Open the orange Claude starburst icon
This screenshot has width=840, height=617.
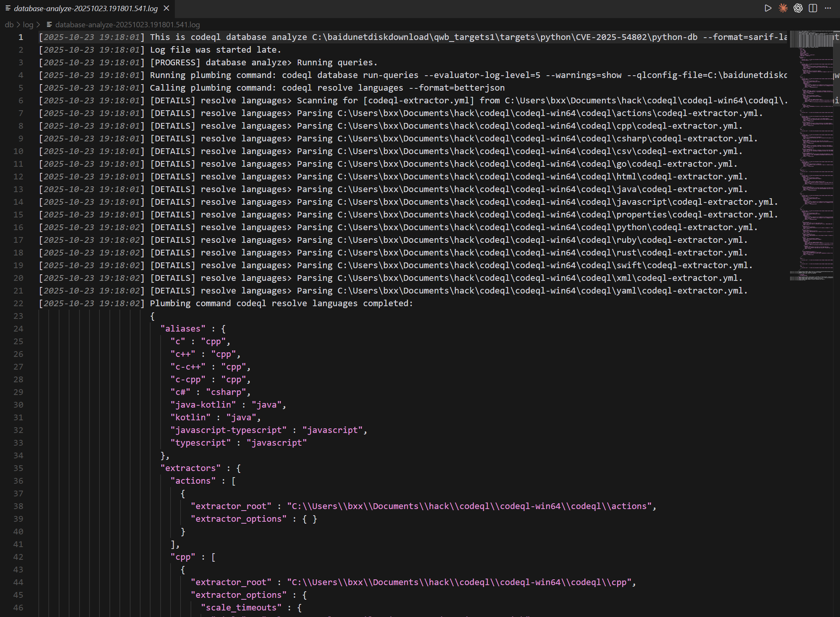coord(783,8)
